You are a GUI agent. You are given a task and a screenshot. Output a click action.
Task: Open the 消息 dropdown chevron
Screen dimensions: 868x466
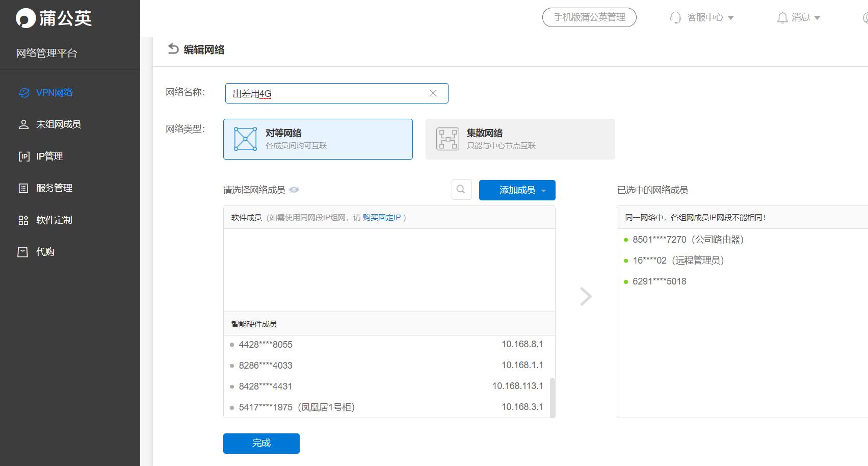click(818, 17)
